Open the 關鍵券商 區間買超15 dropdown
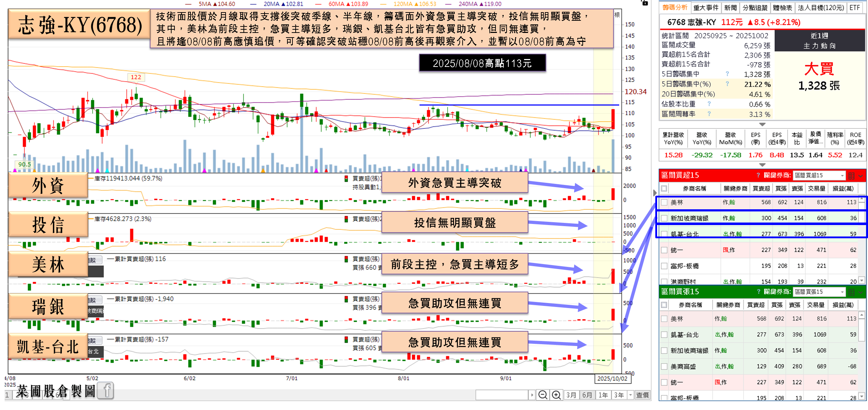This screenshot has width=868, height=410. tap(819, 175)
